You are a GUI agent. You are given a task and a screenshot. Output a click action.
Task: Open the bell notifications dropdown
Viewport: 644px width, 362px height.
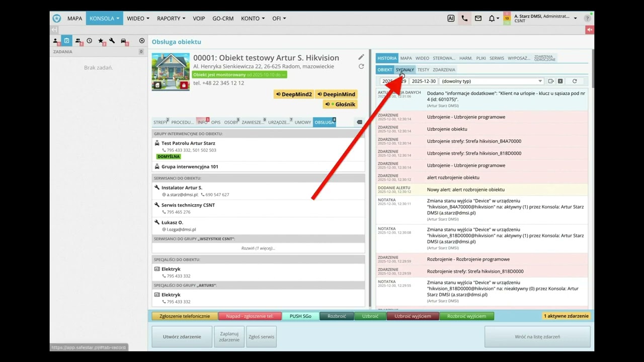(494, 18)
